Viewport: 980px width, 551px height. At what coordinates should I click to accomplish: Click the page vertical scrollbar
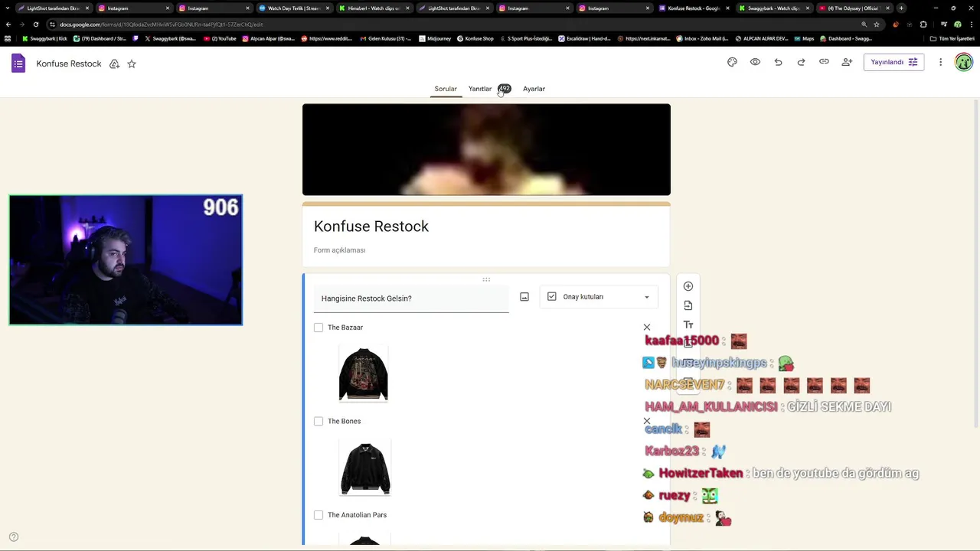(975, 264)
